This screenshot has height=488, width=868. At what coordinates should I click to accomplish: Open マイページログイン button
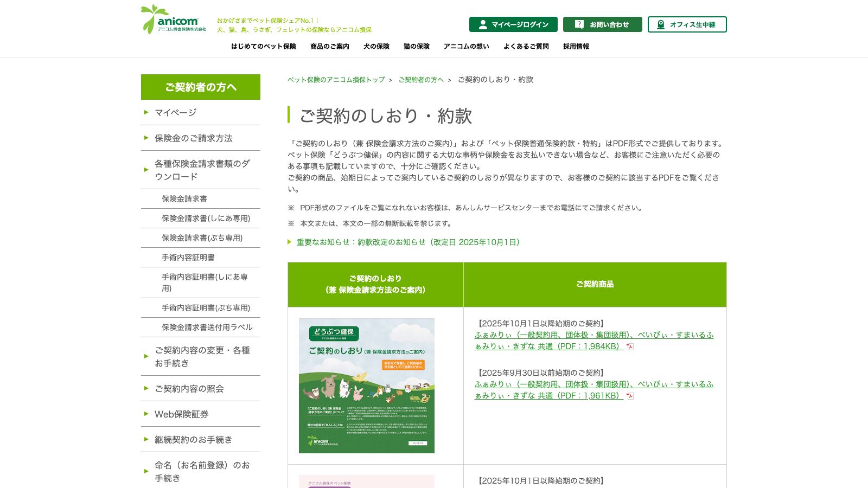click(x=513, y=24)
